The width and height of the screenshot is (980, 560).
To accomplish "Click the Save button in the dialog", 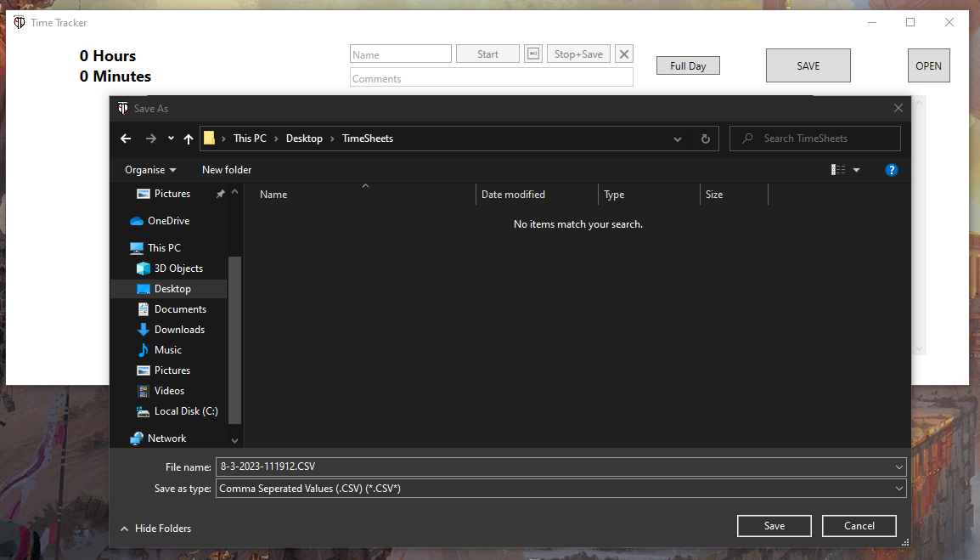I will 774,526.
